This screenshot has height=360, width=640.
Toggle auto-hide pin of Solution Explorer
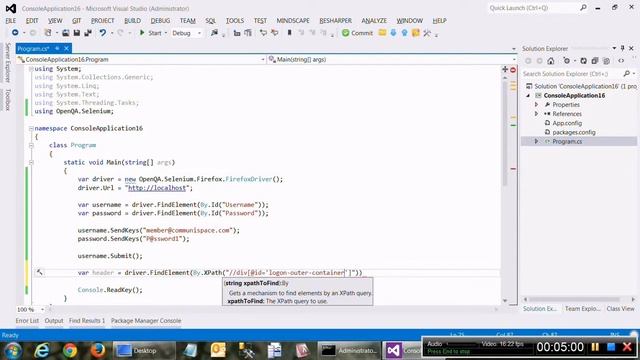pos(622,48)
